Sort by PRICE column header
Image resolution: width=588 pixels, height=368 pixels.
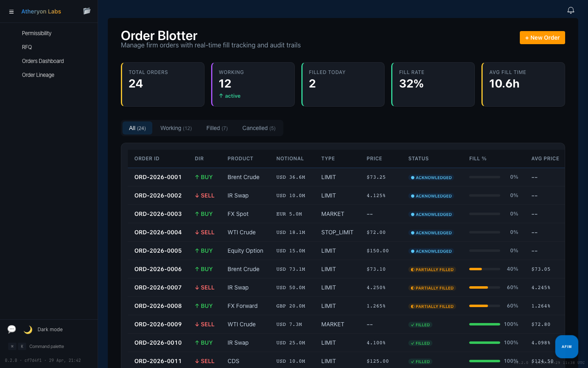(374, 159)
